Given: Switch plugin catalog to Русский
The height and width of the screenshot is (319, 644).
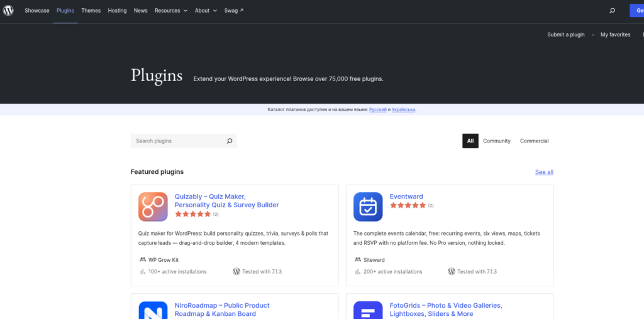Looking at the screenshot, I should [378, 110].
